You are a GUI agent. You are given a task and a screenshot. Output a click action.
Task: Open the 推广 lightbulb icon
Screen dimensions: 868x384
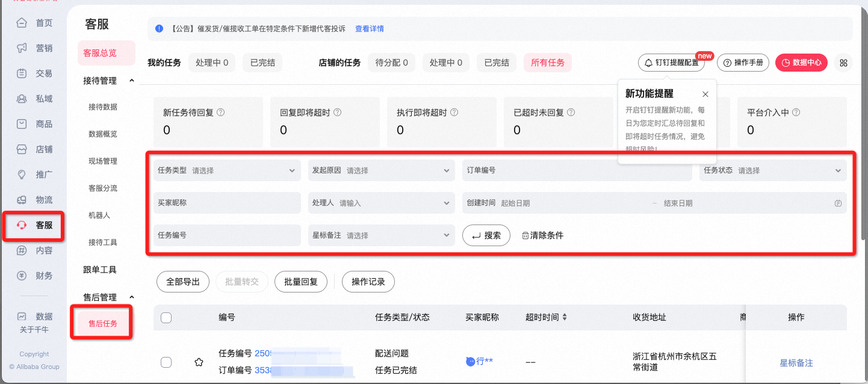click(x=22, y=175)
